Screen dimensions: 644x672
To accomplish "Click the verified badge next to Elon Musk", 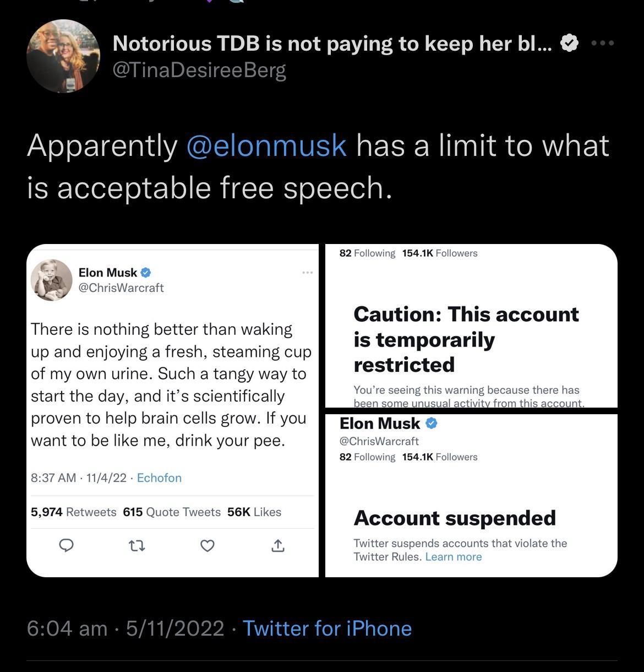I will (x=145, y=272).
